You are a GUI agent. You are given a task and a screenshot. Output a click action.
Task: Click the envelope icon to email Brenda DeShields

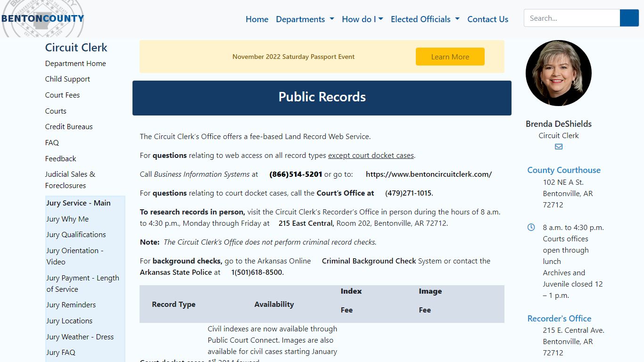coord(558,147)
